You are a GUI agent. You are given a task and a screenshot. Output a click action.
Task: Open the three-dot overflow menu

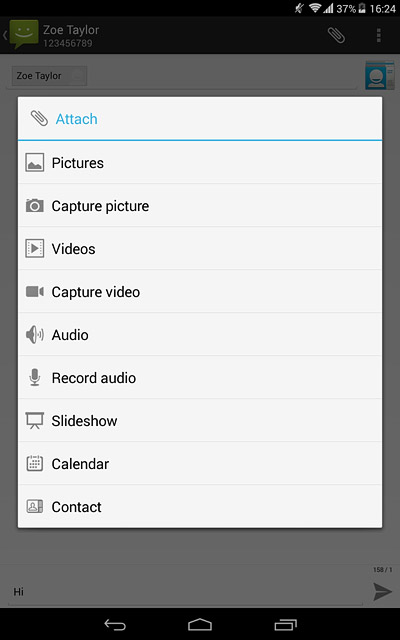pyautogui.click(x=379, y=36)
